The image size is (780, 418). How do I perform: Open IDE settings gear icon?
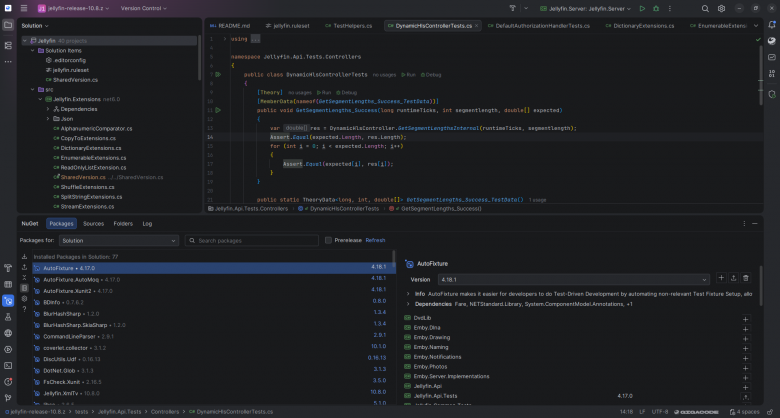(721, 8)
